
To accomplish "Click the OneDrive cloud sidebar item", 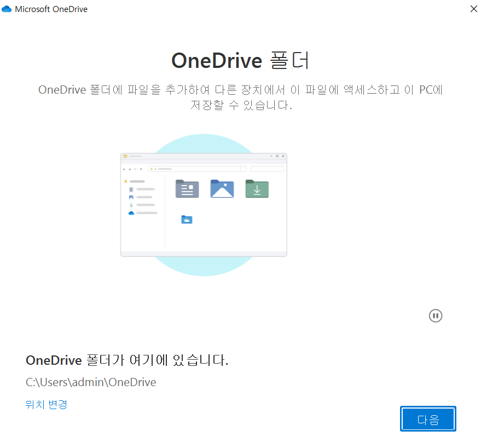I will tap(131, 212).
